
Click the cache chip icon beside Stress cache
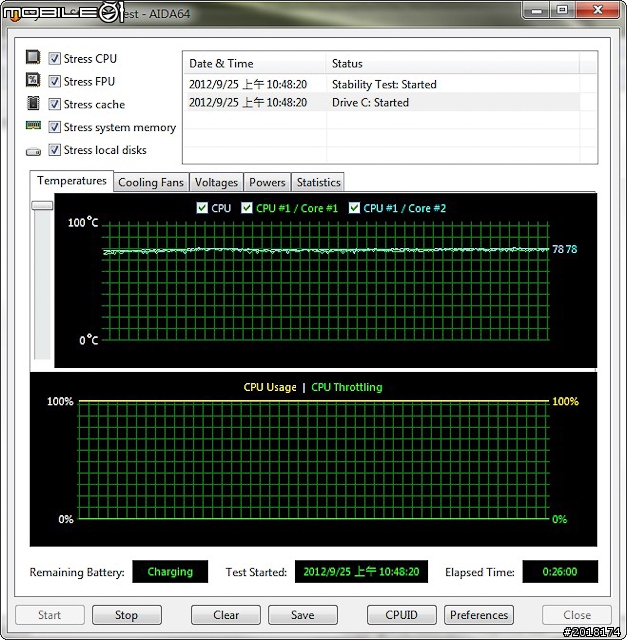tap(33, 103)
